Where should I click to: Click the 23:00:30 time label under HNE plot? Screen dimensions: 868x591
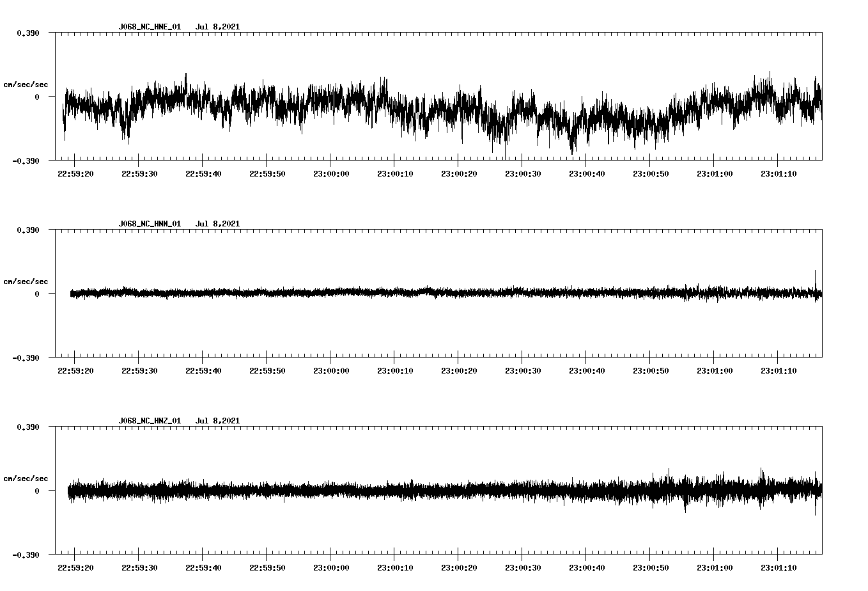[522, 174]
